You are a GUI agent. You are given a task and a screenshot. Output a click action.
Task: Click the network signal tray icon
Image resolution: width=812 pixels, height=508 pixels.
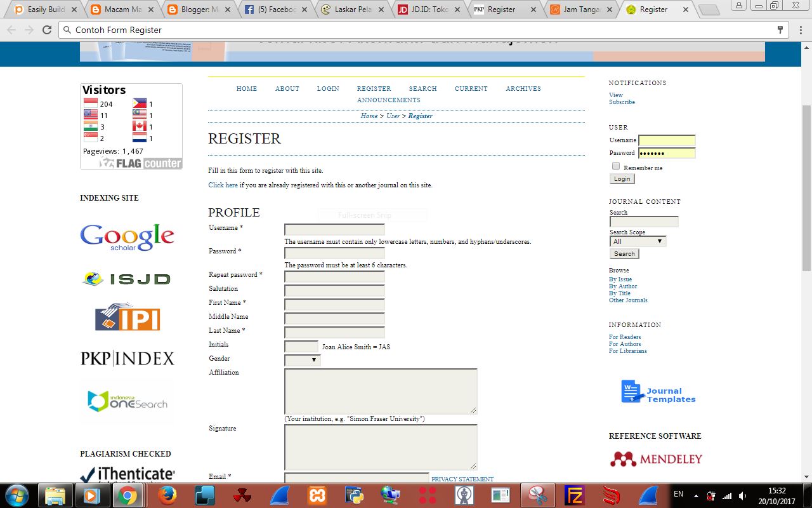click(x=727, y=495)
